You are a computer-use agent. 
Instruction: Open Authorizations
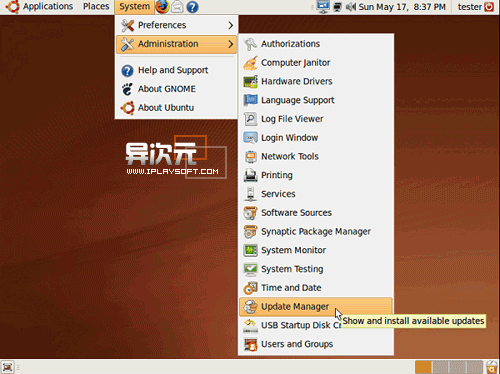316,44
